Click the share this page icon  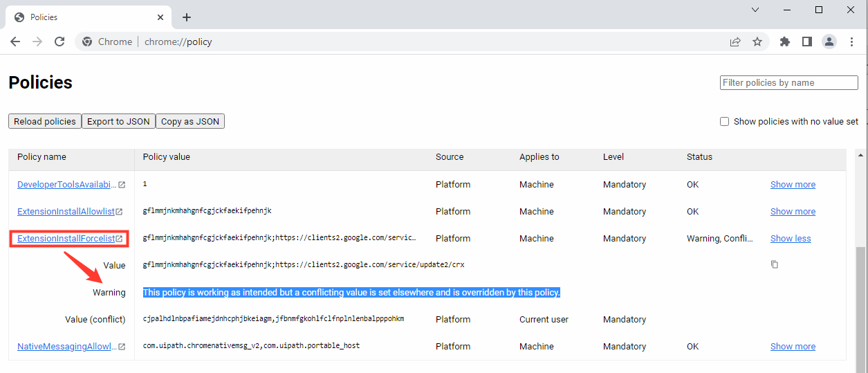[735, 42]
